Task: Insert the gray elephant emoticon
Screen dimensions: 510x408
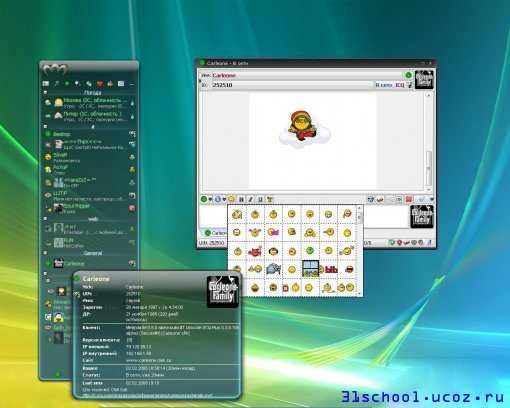Action: click(273, 269)
